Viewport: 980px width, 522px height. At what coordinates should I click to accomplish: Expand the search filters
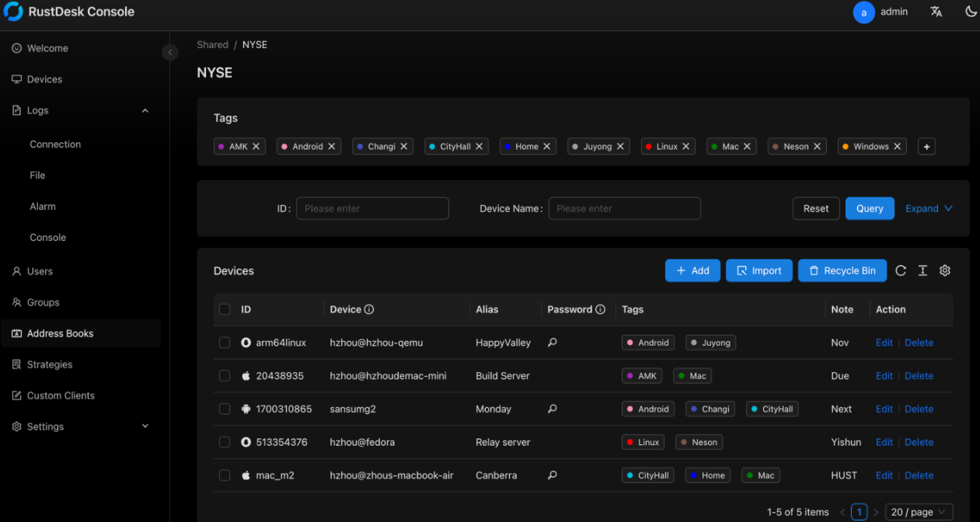click(x=929, y=208)
